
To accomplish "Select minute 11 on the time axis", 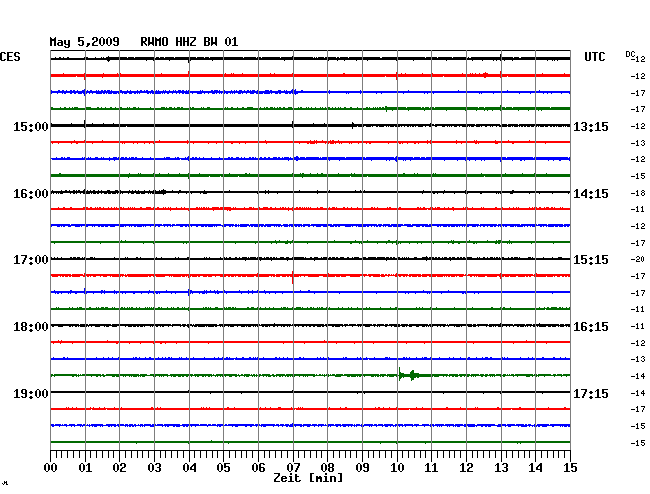I will click(431, 468).
